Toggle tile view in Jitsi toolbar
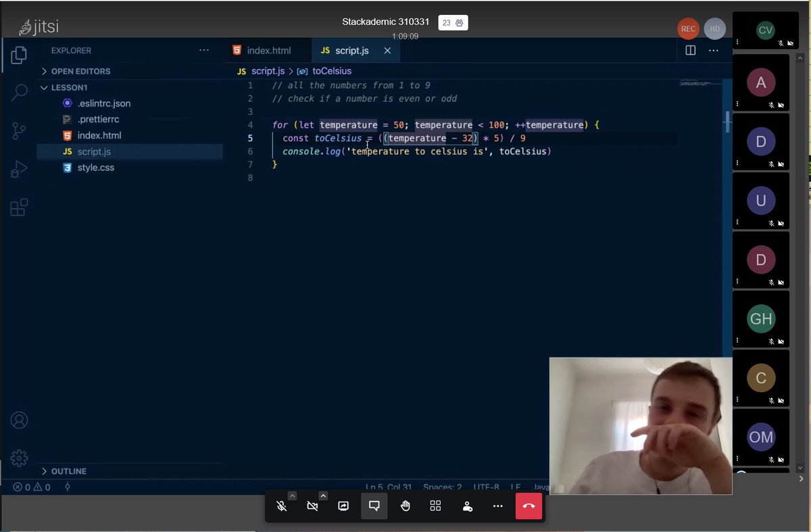The width and height of the screenshot is (811, 532). pyautogui.click(x=435, y=506)
